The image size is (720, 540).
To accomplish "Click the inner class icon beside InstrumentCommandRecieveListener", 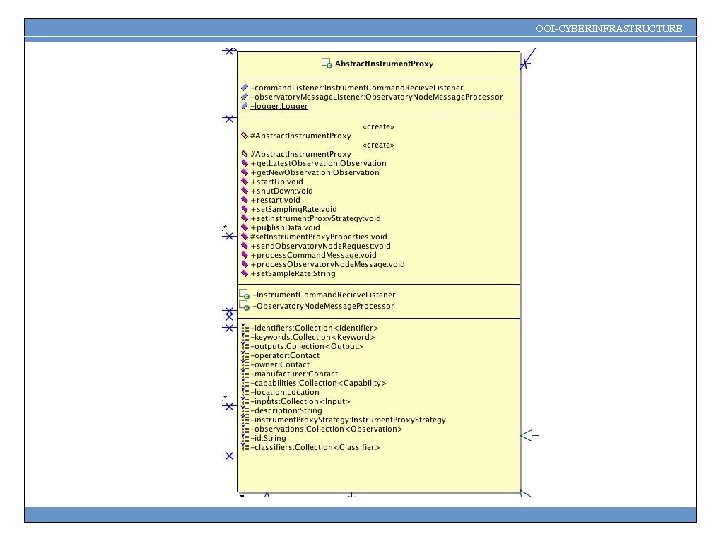I will click(244, 294).
